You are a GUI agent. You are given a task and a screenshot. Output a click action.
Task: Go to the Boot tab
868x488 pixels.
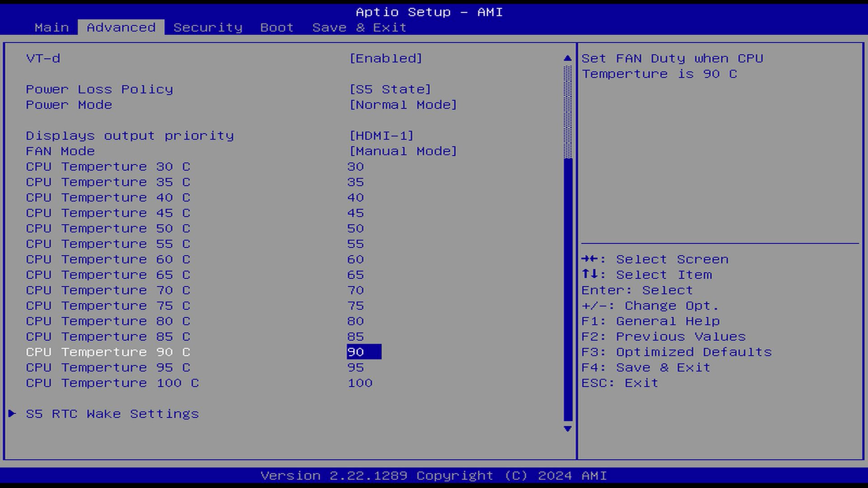point(277,28)
